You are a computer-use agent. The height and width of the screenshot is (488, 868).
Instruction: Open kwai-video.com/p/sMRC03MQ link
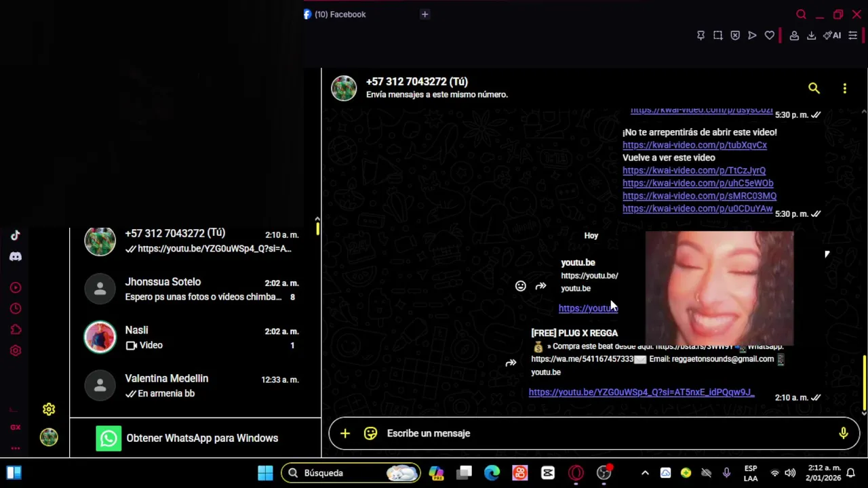699,196
